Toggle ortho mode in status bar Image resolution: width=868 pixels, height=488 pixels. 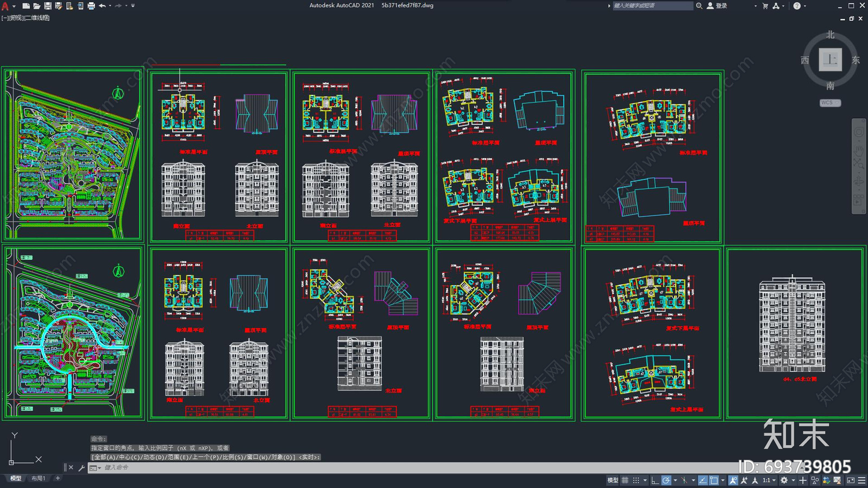click(x=655, y=480)
